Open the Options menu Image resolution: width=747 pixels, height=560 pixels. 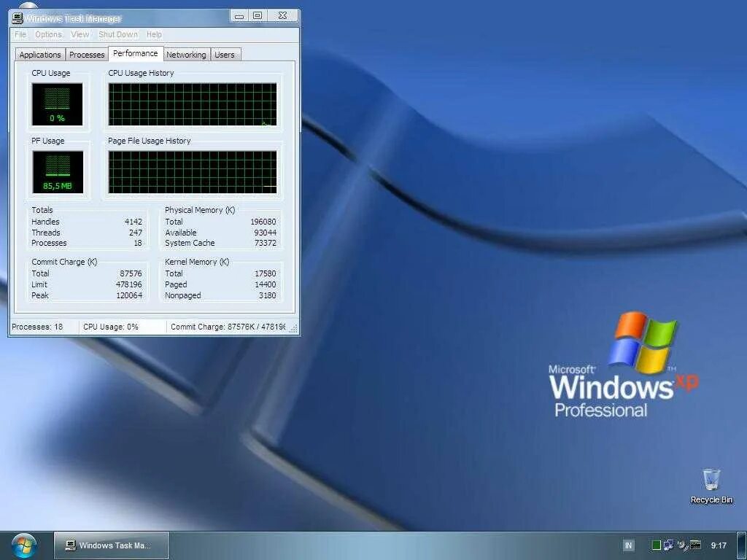tap(48, 34)
